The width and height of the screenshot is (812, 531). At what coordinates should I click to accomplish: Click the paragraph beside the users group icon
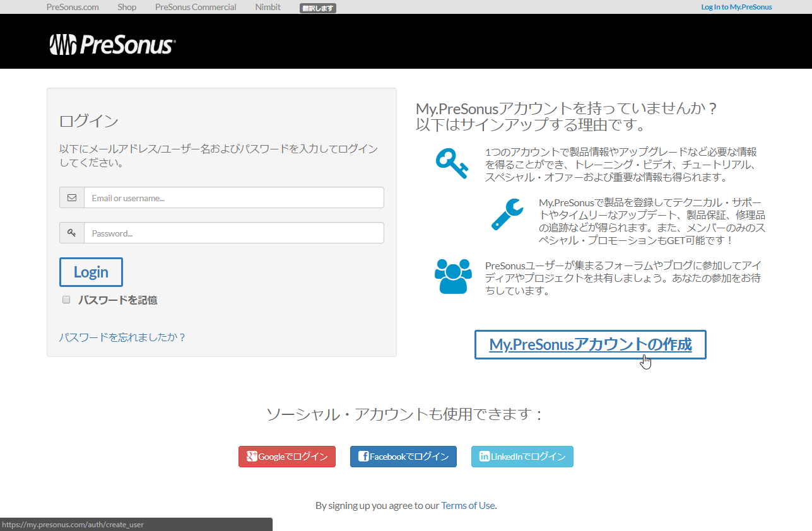pyautogui.click(x=623, y=278)
